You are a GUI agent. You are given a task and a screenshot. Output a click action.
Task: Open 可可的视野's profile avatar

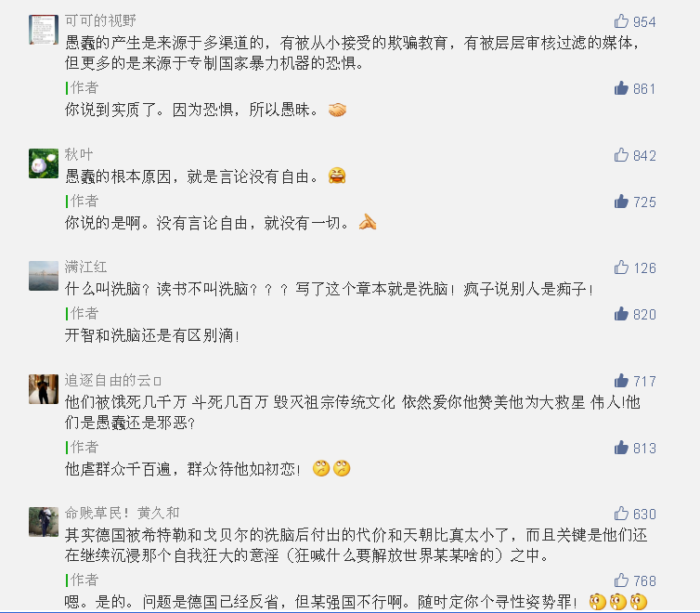(x=44, y=30)
